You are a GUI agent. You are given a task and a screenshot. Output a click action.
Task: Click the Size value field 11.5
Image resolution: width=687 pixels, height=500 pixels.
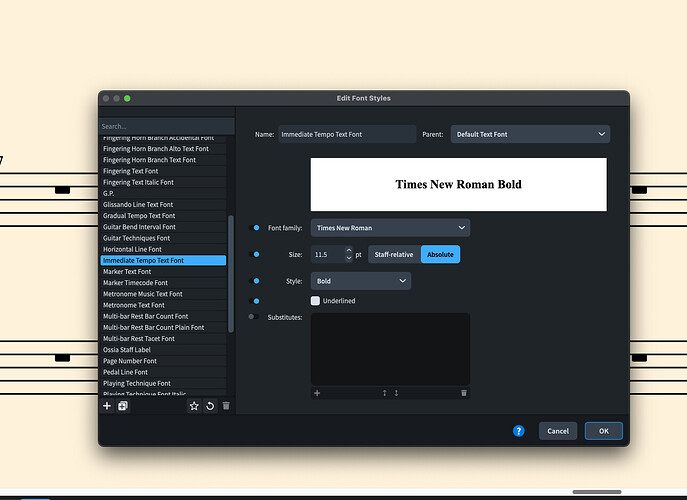(328, 254)
